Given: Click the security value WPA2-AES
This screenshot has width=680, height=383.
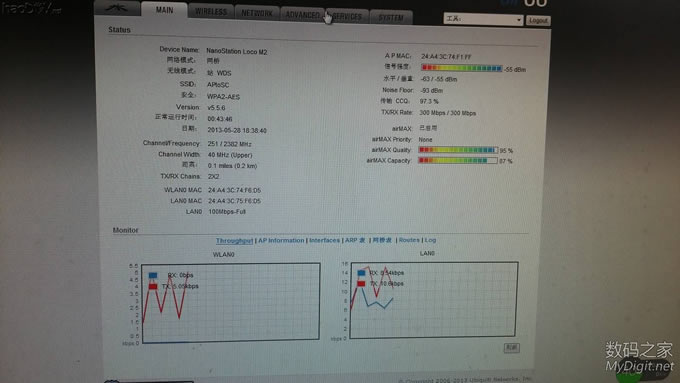Looking at the screenshot, I should (223, 97).
